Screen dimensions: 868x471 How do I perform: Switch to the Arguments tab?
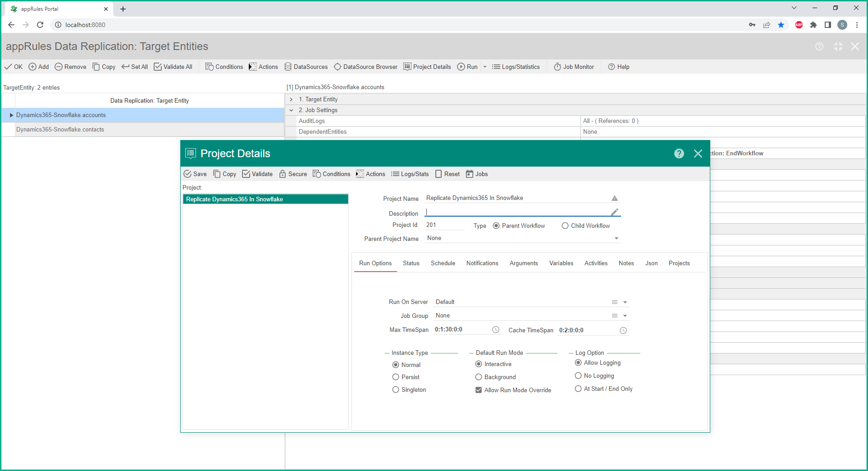[x=524, y=263]
